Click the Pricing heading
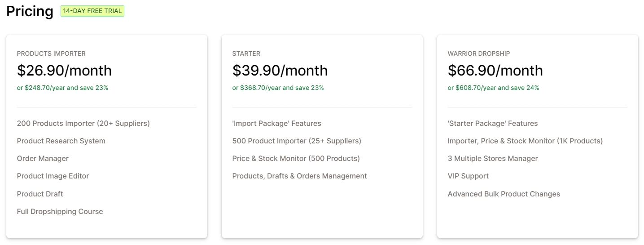 30,12
